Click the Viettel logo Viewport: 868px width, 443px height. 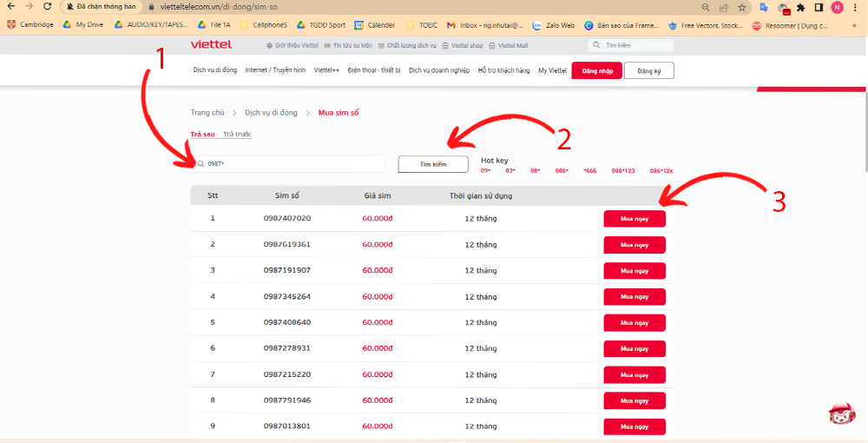tap(211, 44)
